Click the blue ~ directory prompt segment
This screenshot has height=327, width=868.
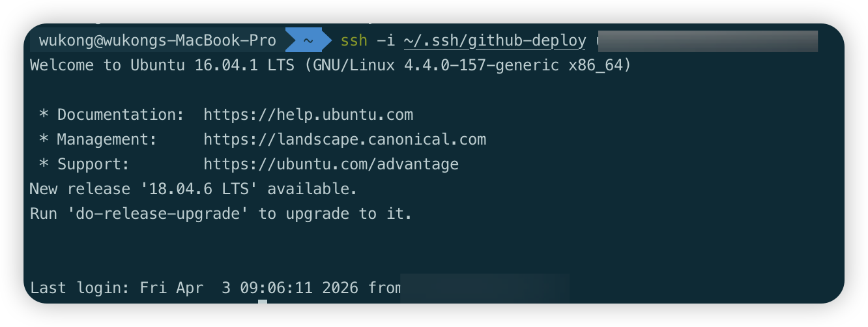(308, 40)
